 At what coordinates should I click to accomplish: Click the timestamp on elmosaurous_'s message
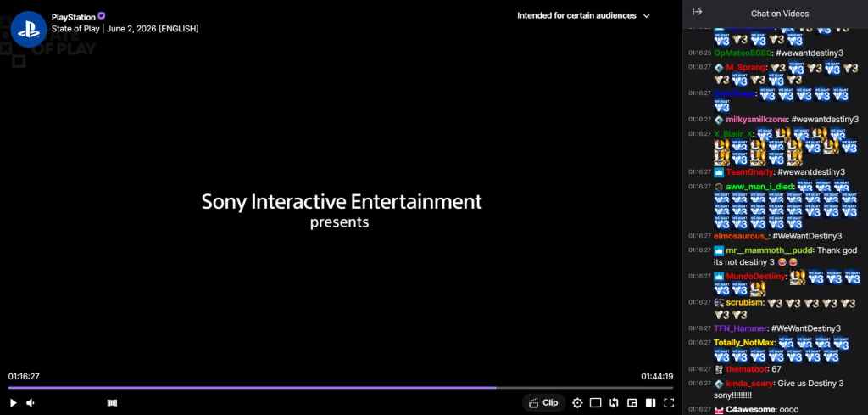[699, 235]
